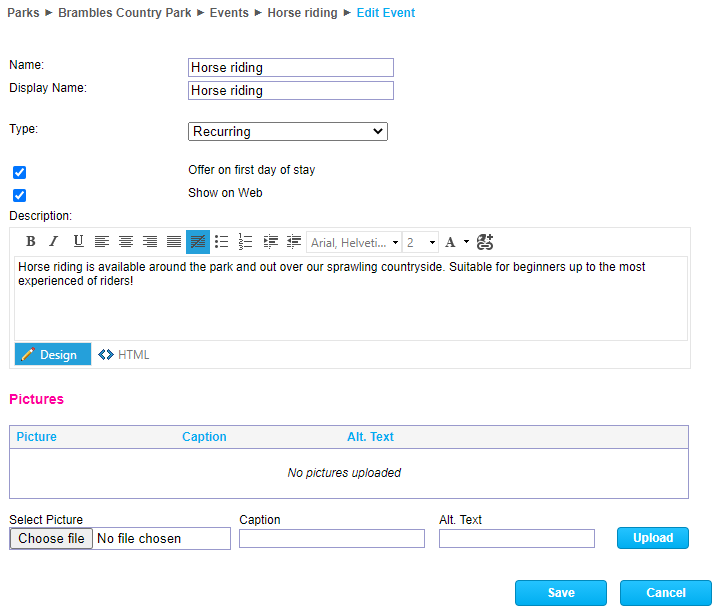718x611 pixels.
Task: Align description text to the left
Action: 102,242
